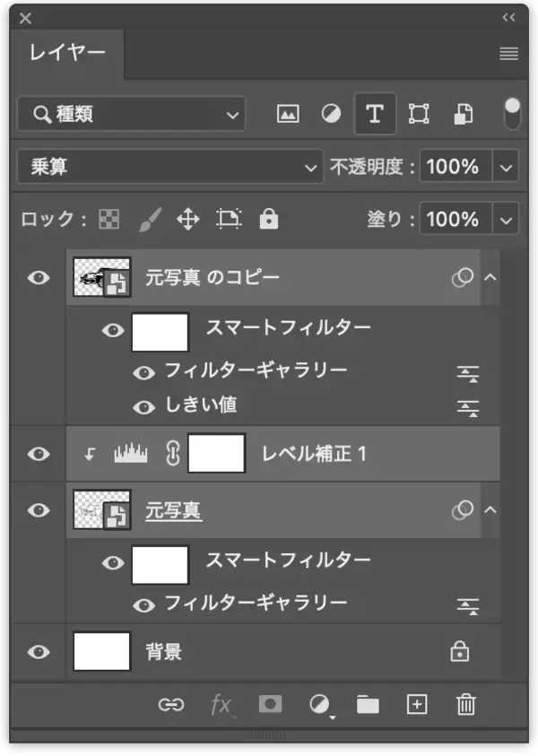This screenshot has height=756, width=538.
Task: Create a new group folder
Action: coord(368,704)
